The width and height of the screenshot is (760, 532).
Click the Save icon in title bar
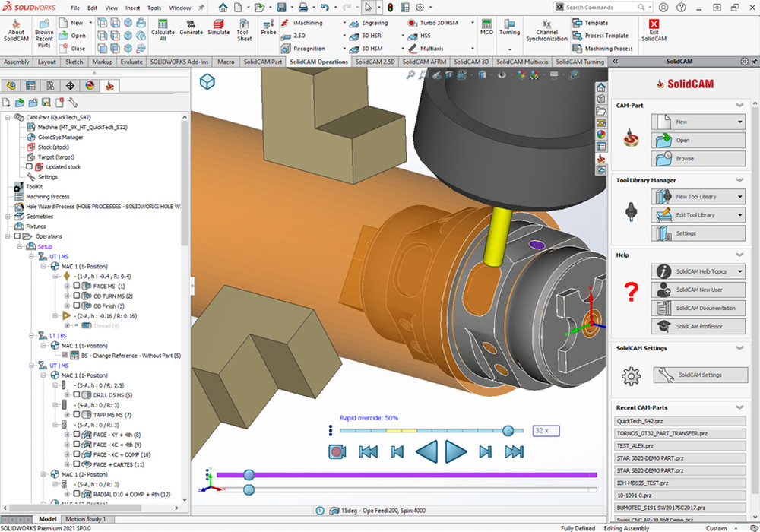(281, 8)
